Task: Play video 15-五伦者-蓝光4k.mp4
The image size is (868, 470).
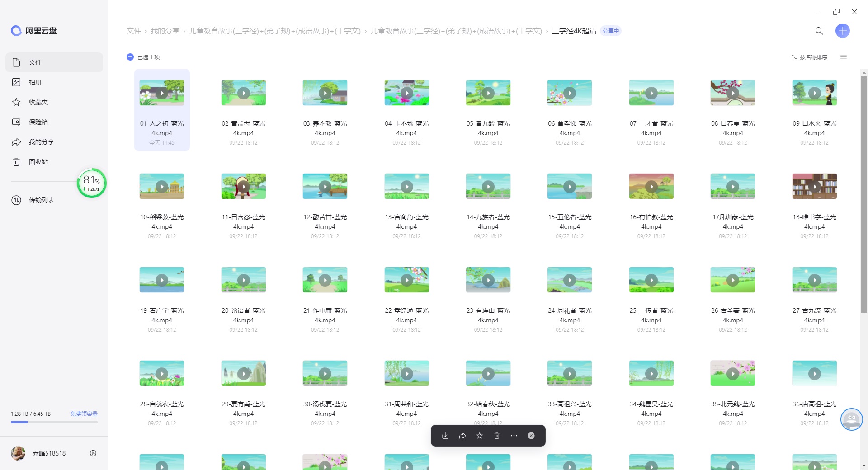Action: 570,186
